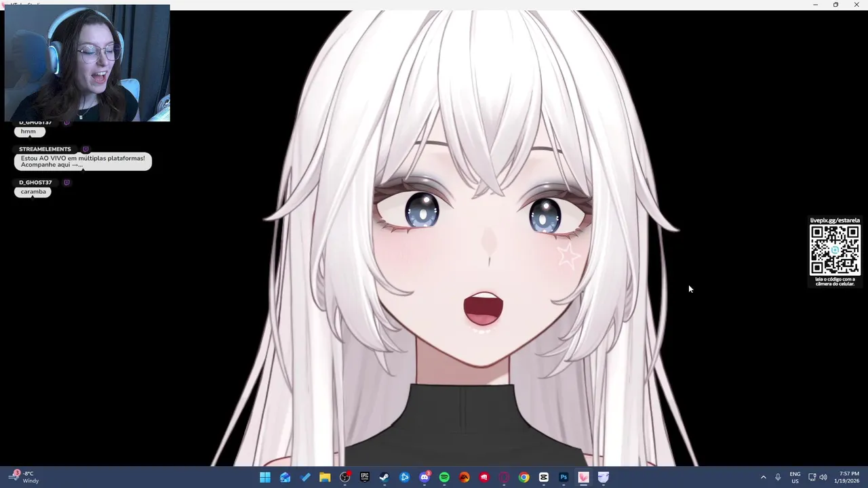The image size is (868, 488).
Task: Open the Outlook mail taskbar icon
Action: (285, 477)
